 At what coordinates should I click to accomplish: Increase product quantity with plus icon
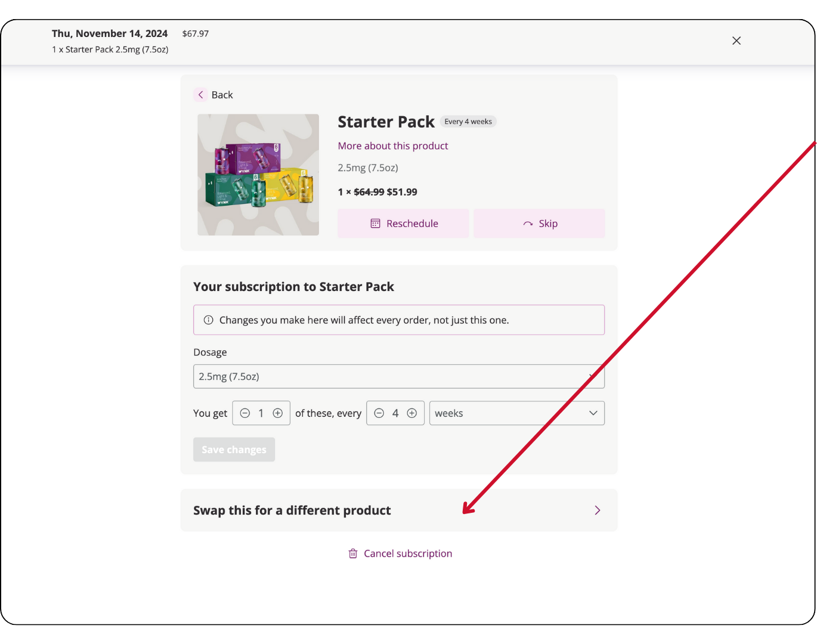278,413
